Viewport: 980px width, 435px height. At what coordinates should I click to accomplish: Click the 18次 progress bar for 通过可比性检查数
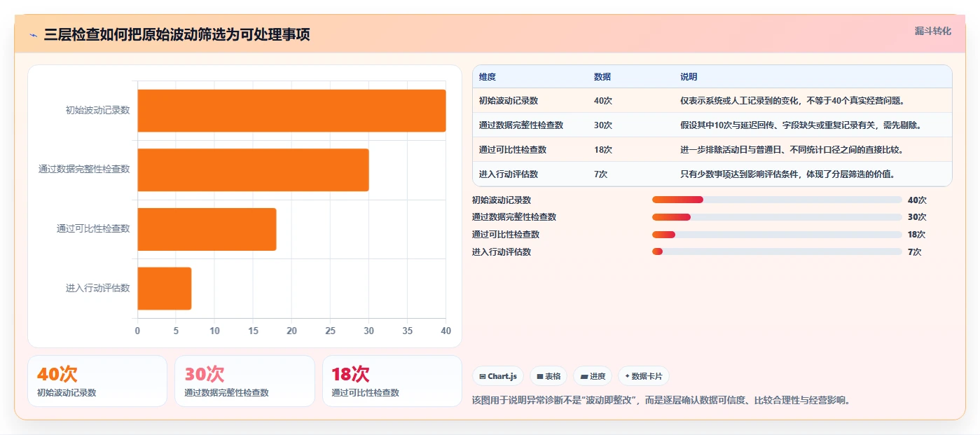pyautogui.click(x=777, y=235)
